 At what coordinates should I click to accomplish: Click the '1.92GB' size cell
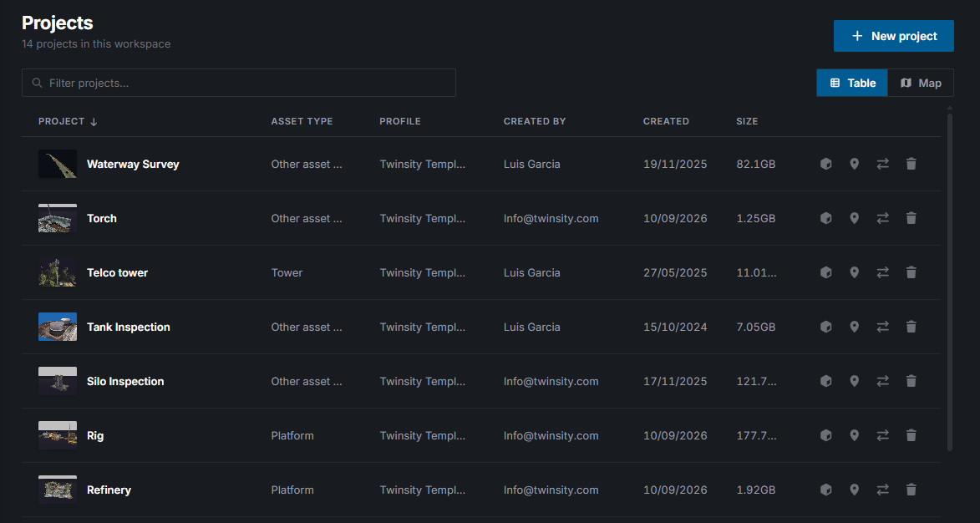click(x=755, y=490)
